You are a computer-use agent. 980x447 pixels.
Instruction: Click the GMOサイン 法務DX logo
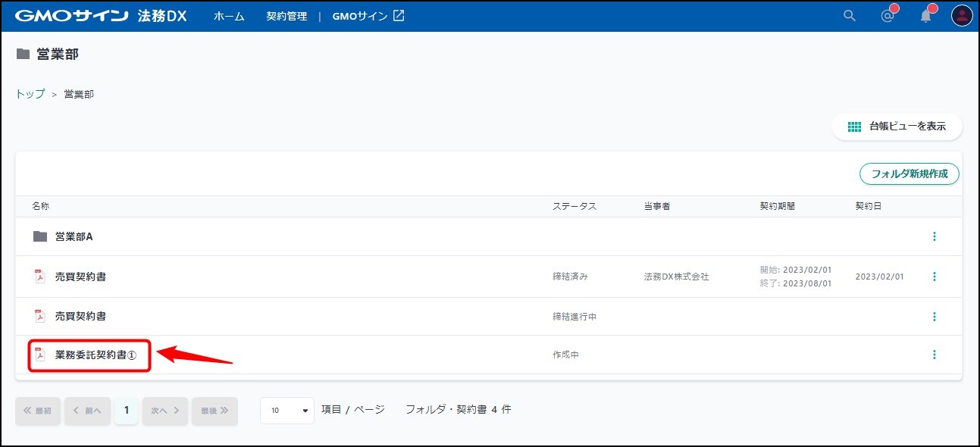tap(100, 16)
